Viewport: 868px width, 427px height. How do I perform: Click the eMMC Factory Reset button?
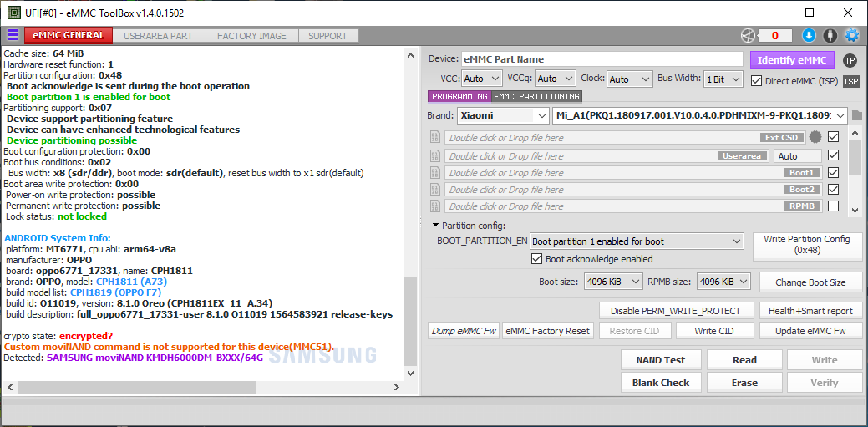coord(548,331)
